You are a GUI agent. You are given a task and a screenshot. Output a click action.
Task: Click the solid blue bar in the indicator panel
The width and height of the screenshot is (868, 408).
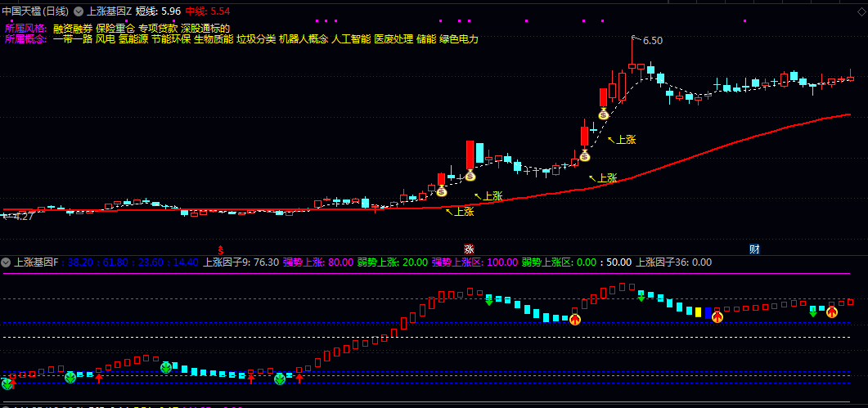tap(708, 313)
